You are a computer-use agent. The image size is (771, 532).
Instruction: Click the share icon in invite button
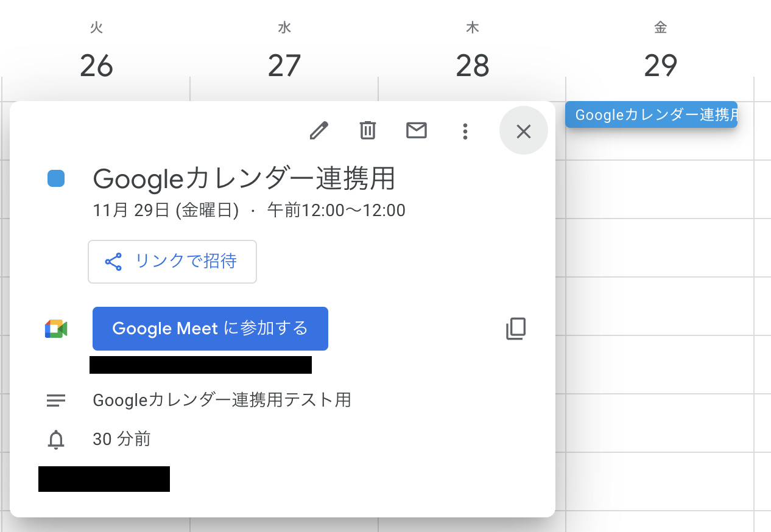click(x=113, y=262)
